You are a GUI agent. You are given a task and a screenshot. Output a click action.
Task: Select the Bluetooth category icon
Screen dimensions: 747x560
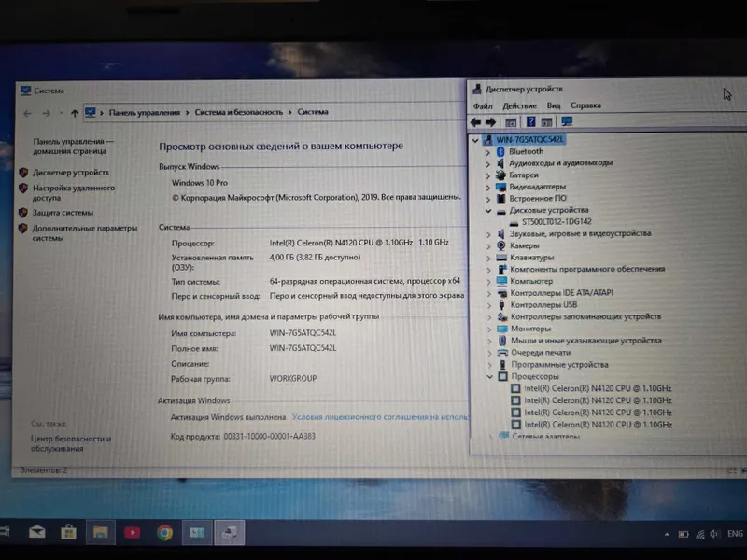pos(500,151)
